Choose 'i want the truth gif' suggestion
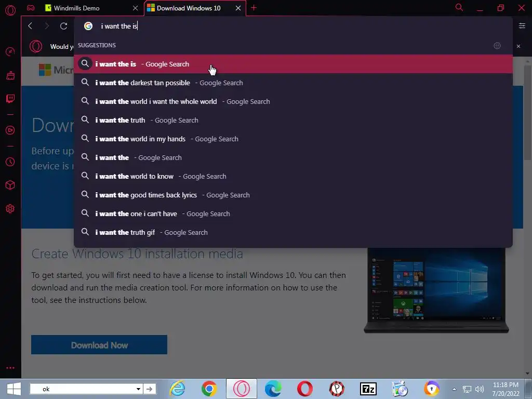532x399 pixels. (293, 232)
